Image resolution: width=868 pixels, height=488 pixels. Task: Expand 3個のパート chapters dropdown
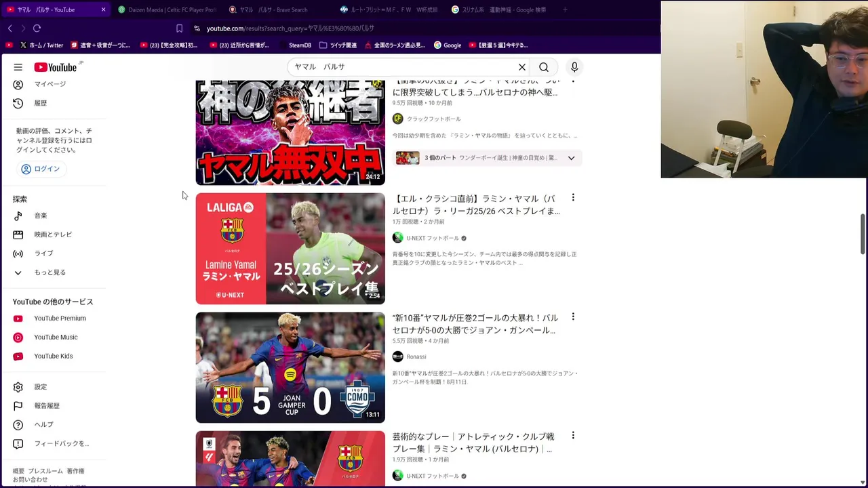(x=571, y=158)
